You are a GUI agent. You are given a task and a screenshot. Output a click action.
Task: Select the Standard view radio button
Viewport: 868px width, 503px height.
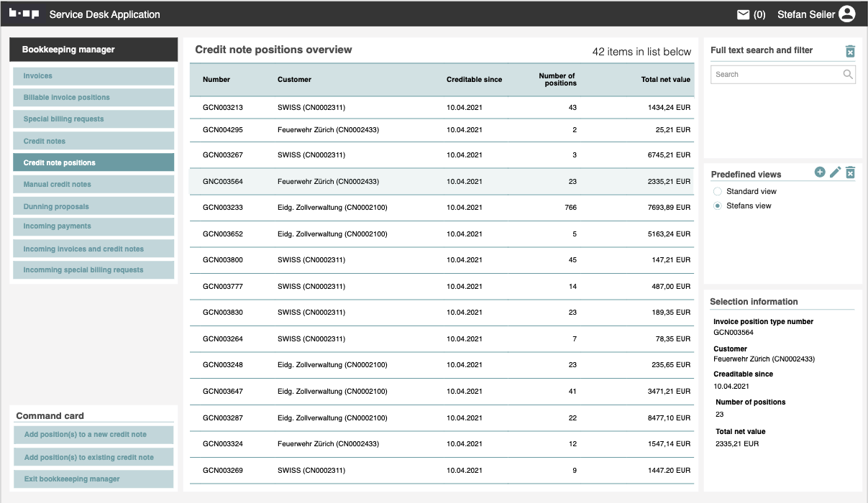point(717,192)
